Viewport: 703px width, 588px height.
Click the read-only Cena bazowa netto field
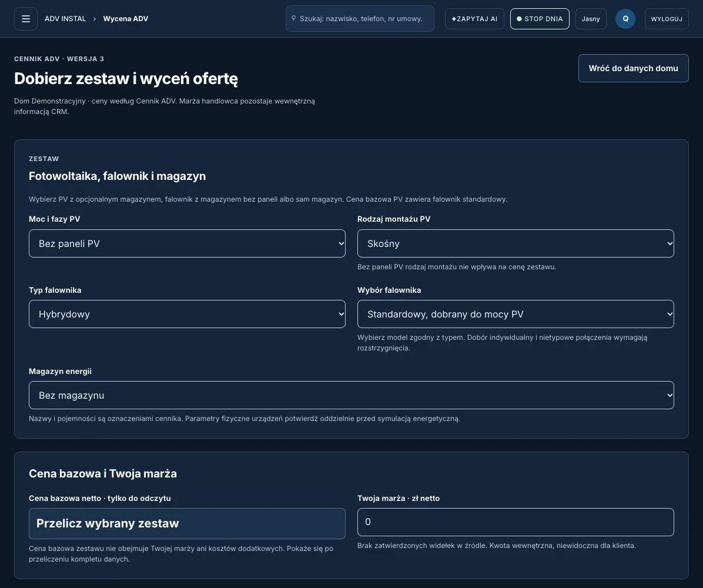(x=187, y=523)
